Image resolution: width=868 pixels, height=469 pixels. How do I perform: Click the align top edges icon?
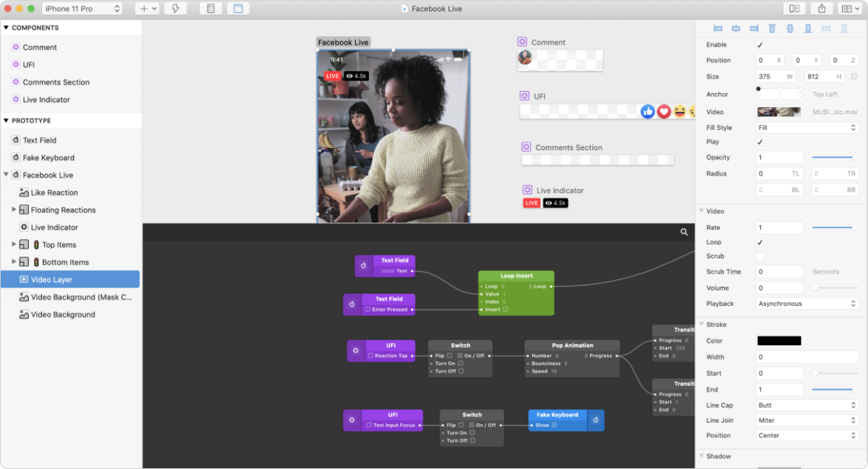click(772, 29)
